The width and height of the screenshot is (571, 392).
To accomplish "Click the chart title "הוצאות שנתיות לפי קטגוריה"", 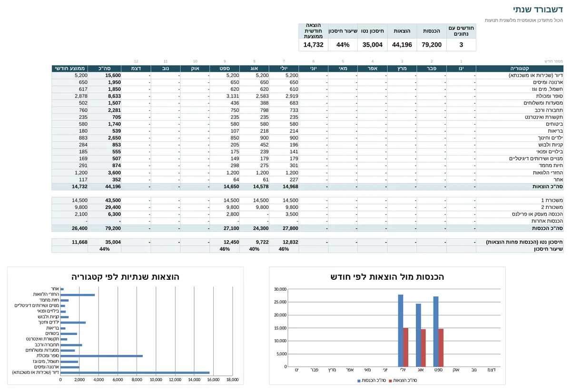I will [126, 277].
